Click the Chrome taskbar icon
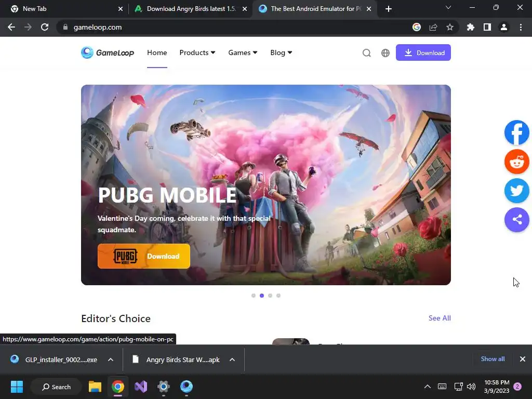Viewport: 532px width, 399px height. point(118,387)
